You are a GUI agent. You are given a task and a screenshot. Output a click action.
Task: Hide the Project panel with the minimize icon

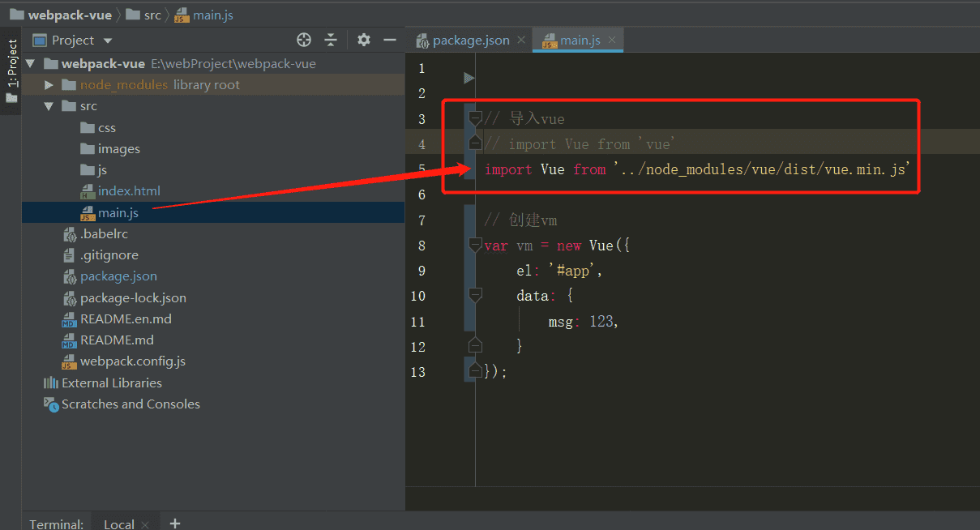[x=390, y=40]
